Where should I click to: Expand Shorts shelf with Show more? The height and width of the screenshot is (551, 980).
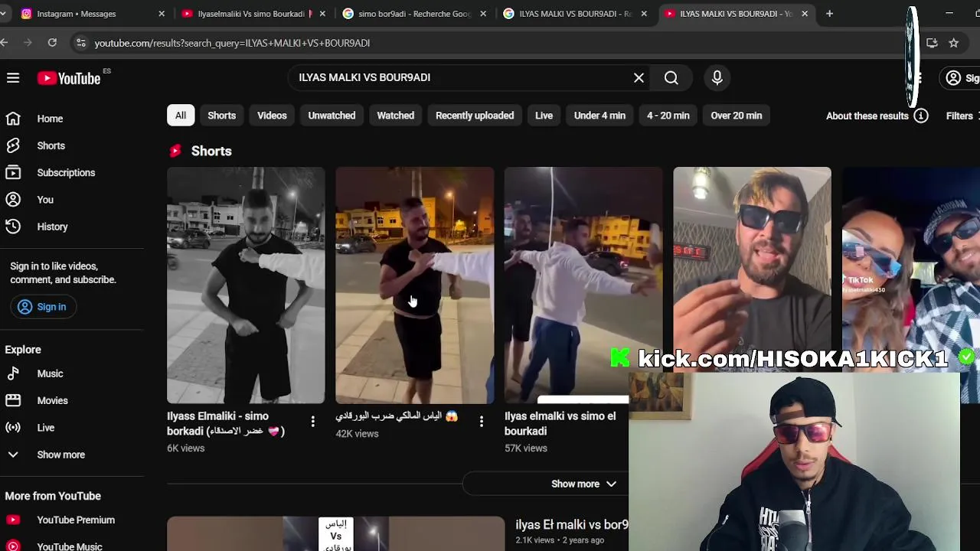tap(583, 484)
